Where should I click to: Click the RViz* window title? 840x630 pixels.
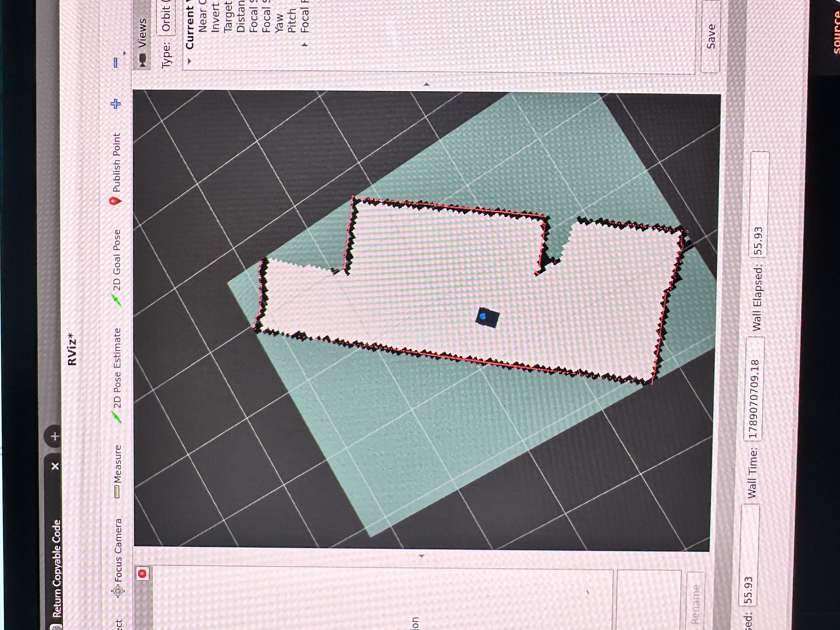pyautogui.click(x=72, y=349)
